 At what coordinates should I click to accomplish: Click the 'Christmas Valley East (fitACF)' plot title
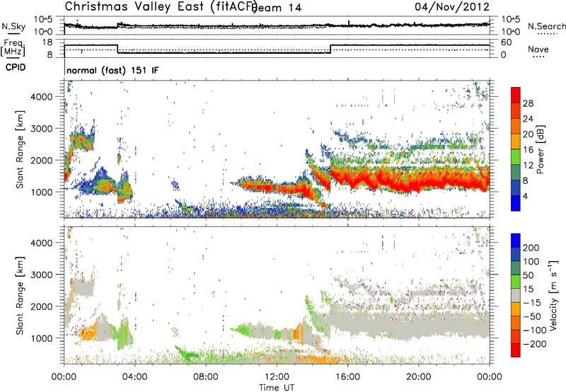161,7
